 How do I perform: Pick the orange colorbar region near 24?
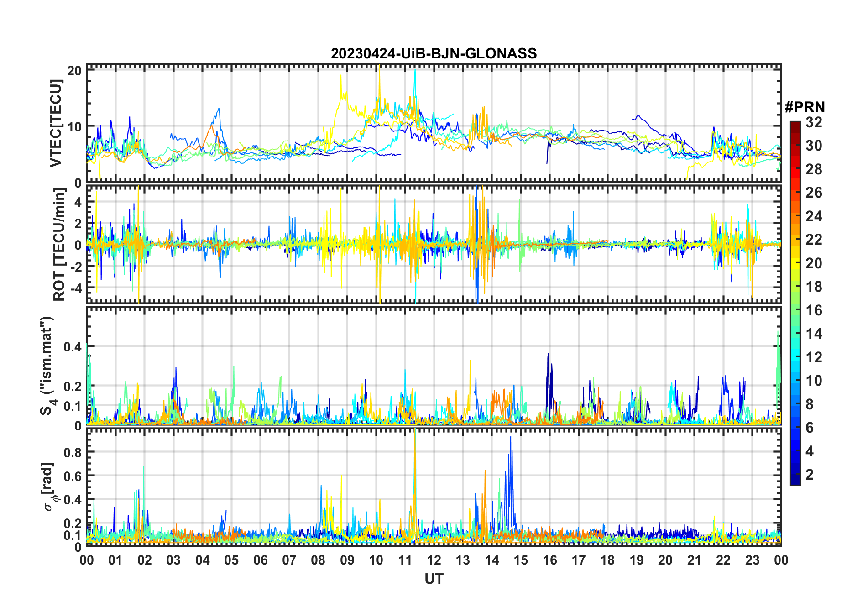click(x=795, y=216)
